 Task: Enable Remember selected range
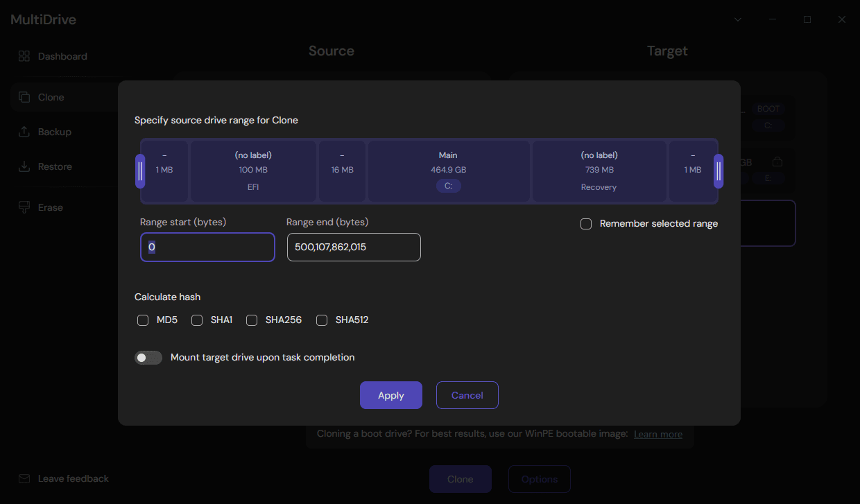coord(586,223)
